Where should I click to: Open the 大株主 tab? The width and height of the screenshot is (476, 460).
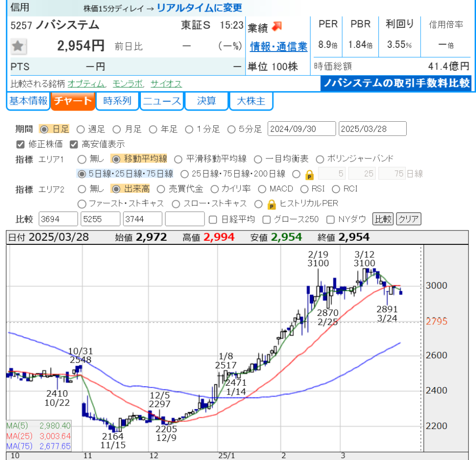[x=251, y=101]
